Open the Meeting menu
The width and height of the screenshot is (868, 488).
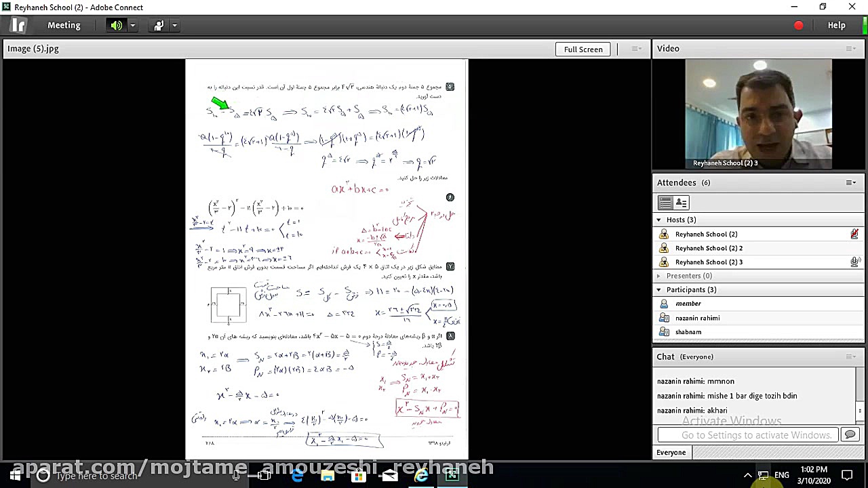pos(64,25)
